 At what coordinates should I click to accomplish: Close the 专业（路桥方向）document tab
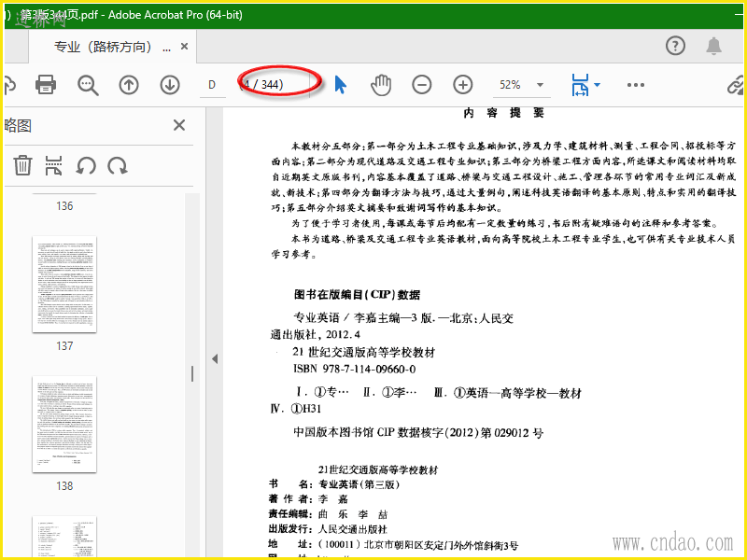184,47
